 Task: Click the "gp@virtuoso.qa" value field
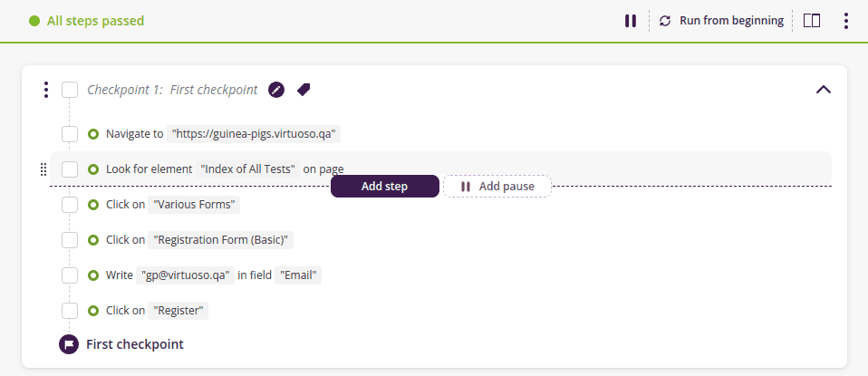185,275
